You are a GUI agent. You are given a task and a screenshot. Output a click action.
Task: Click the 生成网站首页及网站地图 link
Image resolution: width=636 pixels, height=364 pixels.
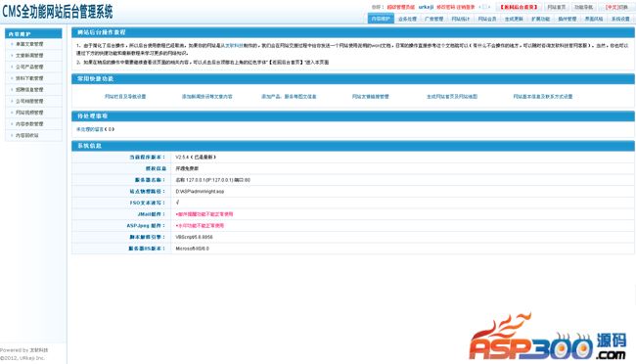pos(452,97)
